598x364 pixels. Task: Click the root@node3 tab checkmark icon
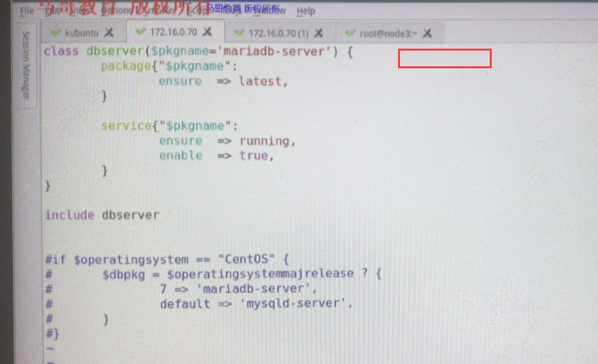click(350, 33)
